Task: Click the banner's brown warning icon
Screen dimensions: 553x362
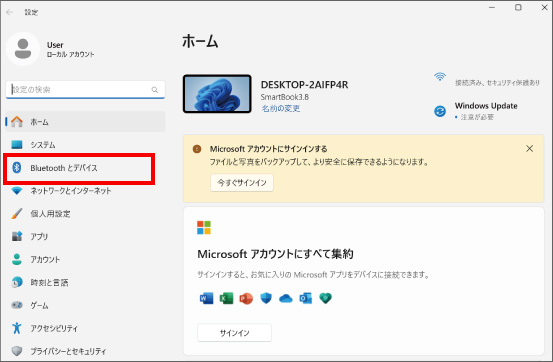Action: point(197,149)
